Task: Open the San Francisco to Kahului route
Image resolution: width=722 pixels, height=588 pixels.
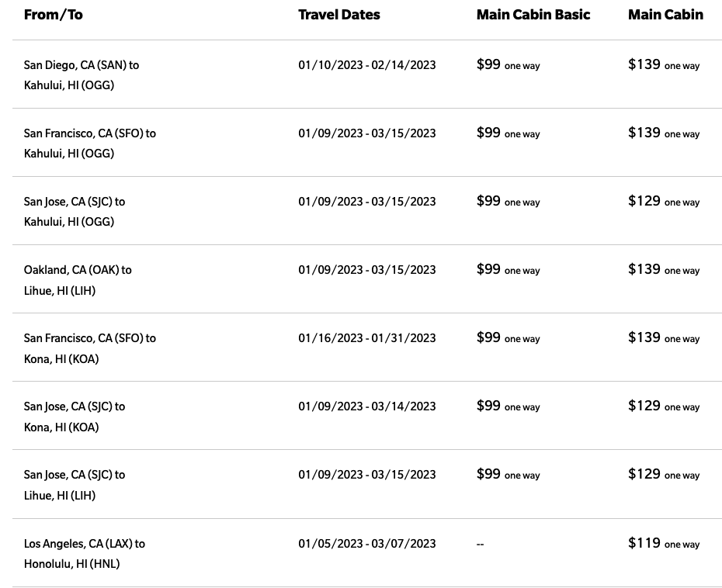Action: point(90,143)
